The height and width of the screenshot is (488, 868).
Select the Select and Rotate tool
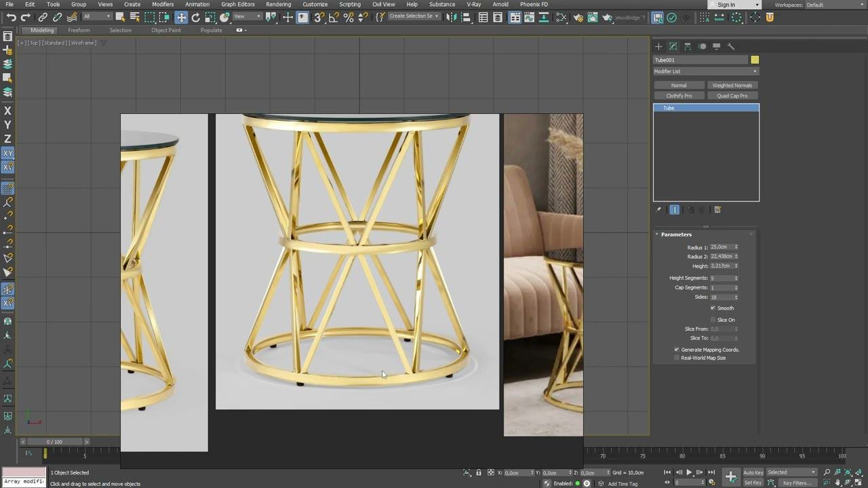pyautogui.click(x=196, y=18)
